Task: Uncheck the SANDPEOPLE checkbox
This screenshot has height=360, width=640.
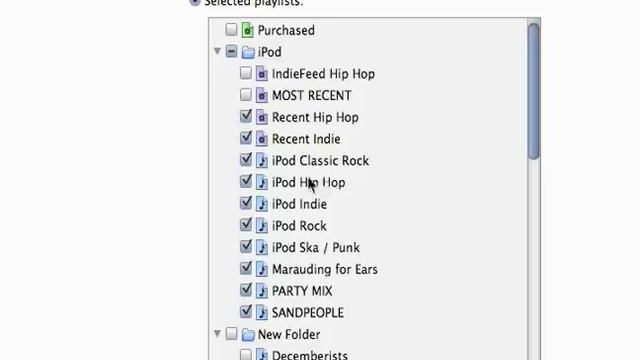Action: click(246, 311)
